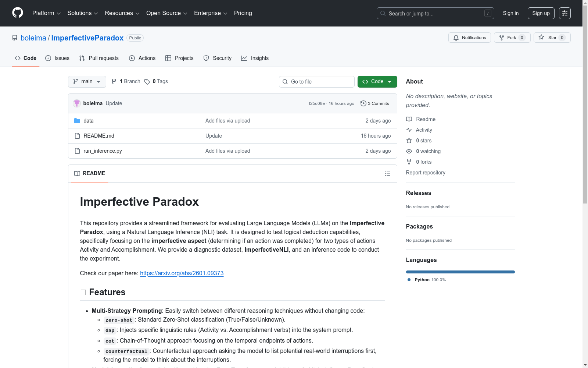588x368 pixels.
Task: Open 0 Tags list
Action: [156, 81]
